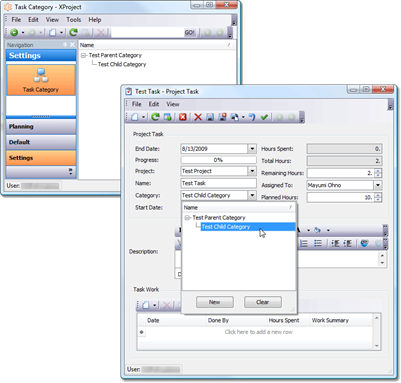
Task: Click the blue Undo arrow icon in Test Task toolbar
Action: [x=252, y=117]
